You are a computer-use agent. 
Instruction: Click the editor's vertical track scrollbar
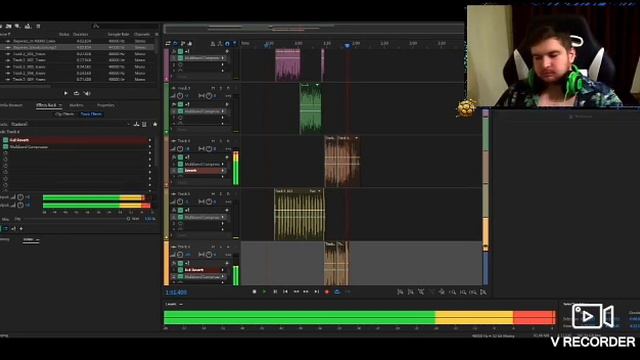click(485, 196)
